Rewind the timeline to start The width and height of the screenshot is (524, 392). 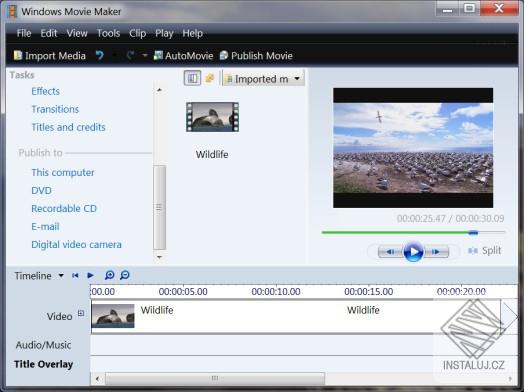pos(75,275)
